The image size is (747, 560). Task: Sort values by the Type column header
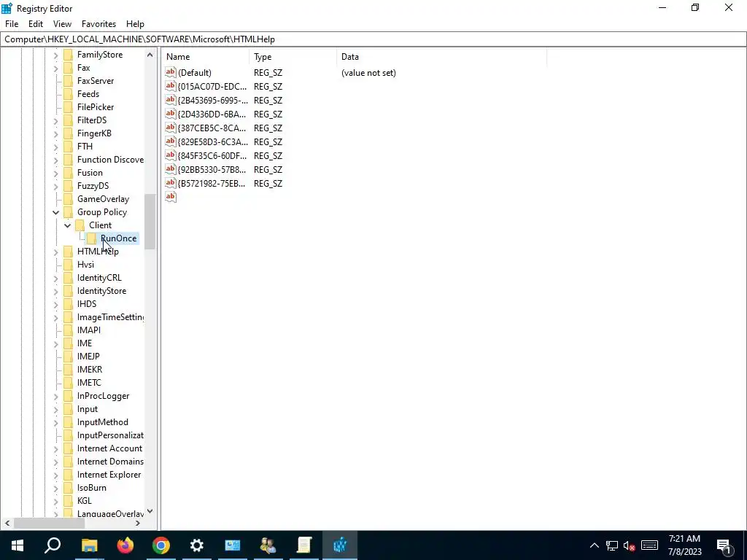pos(293,57)
